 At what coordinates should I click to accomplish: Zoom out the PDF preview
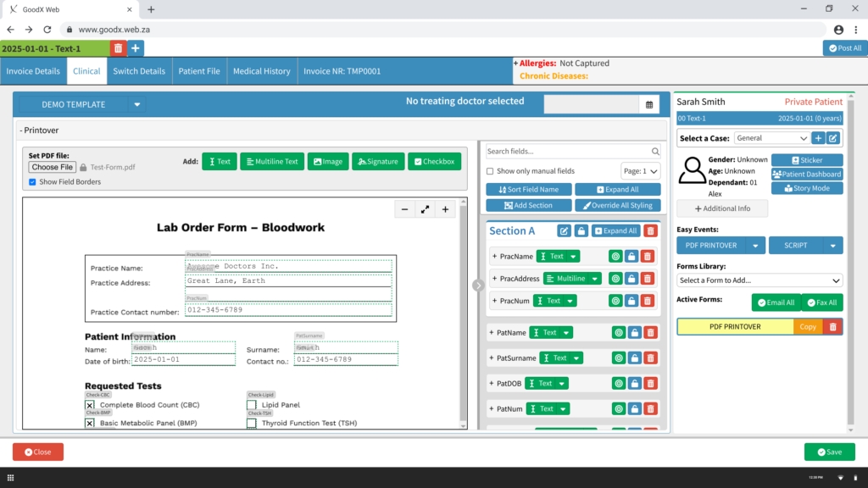[404, 209]
